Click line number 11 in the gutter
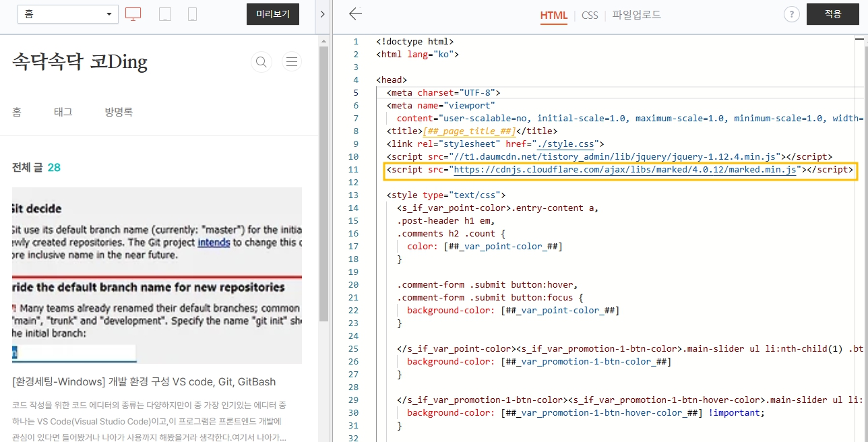Screen dimensions: 868x442 (354, 170)
